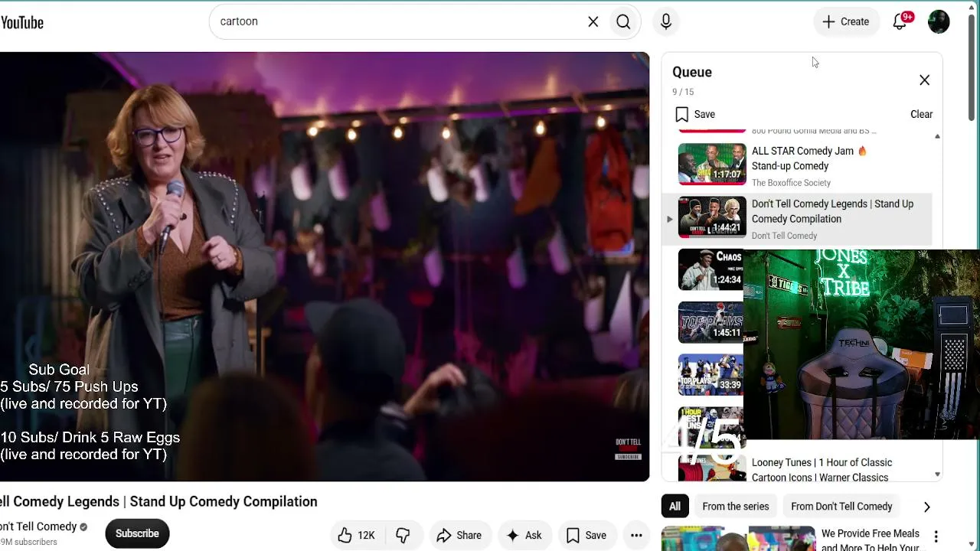Open Don't Tell Comedy channel link
The height and width of the screenshot is (551, 980).
[38, 527]
